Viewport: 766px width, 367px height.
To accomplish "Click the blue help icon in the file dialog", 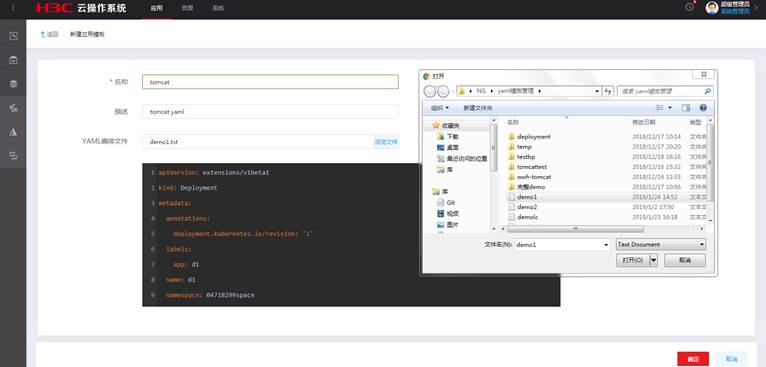I will click(703, 108).
